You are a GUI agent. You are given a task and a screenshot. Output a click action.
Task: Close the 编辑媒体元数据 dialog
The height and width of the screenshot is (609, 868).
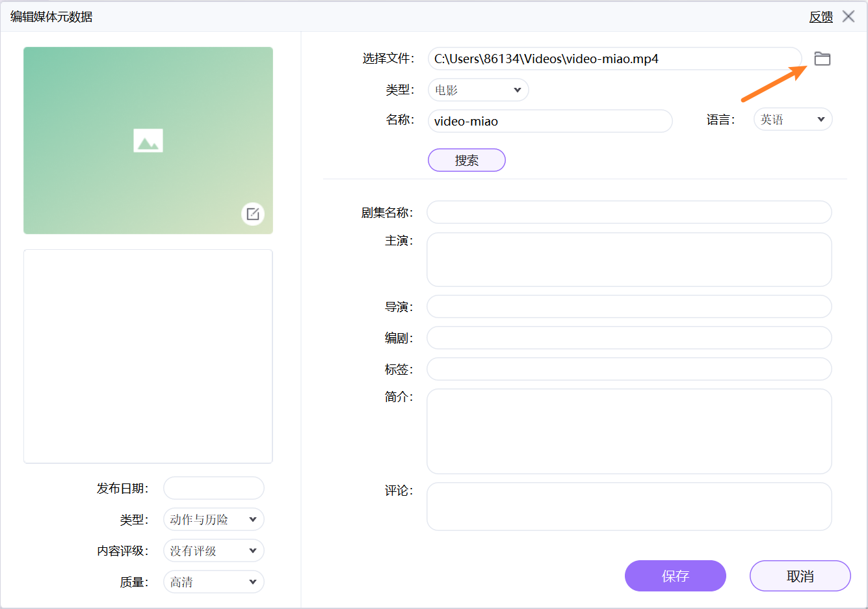click(x=848, y=16)
